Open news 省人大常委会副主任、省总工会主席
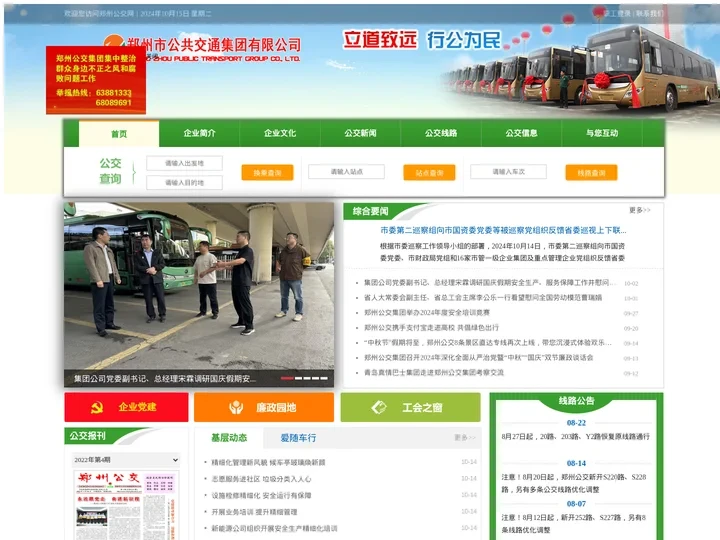 point(483,298)
